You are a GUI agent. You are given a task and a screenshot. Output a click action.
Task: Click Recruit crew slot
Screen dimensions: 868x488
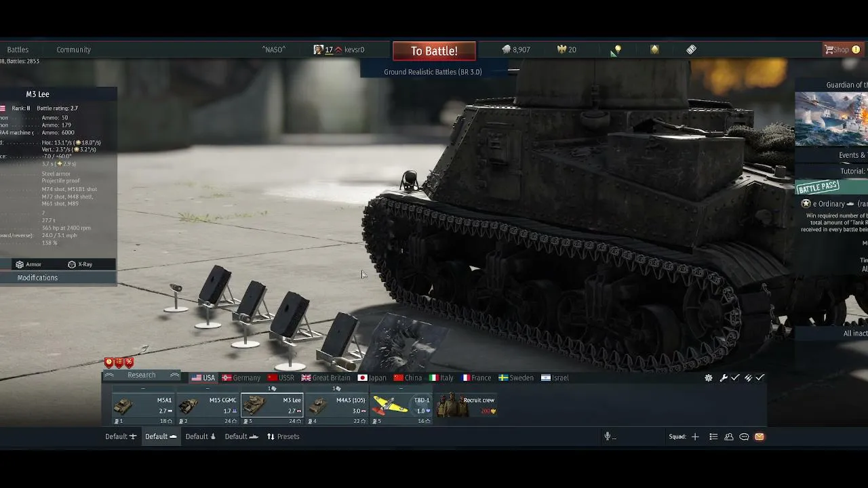coord(467,407)
